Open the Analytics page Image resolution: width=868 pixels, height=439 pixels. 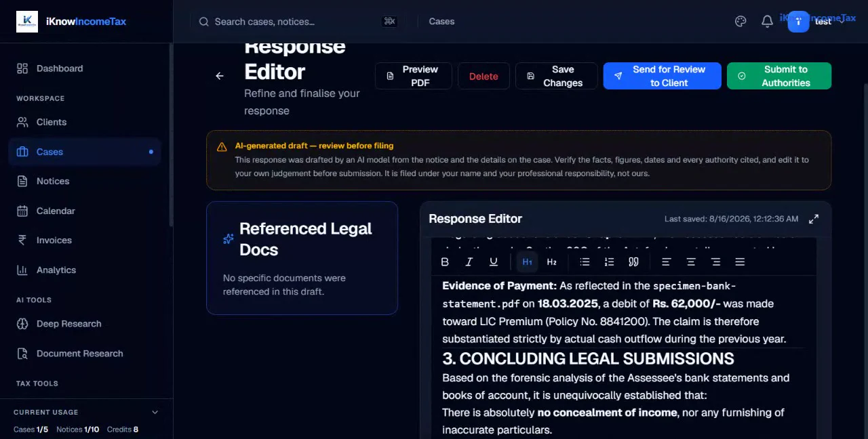coord(85,270)
